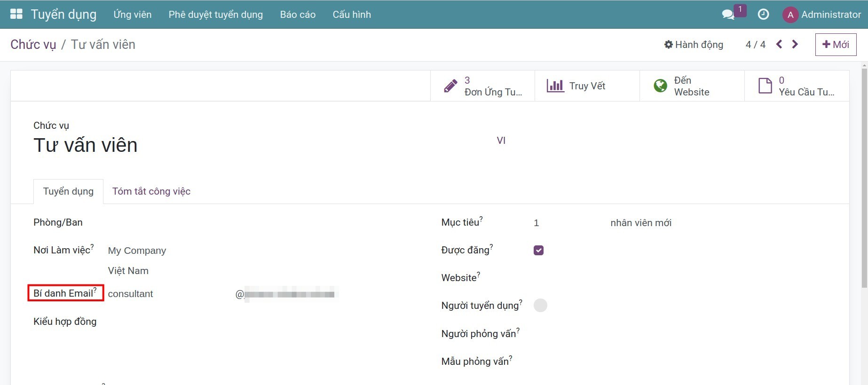Open the Báo cáo menu
Viewport: 868px width, 385px height.
[x=298, y=15]
